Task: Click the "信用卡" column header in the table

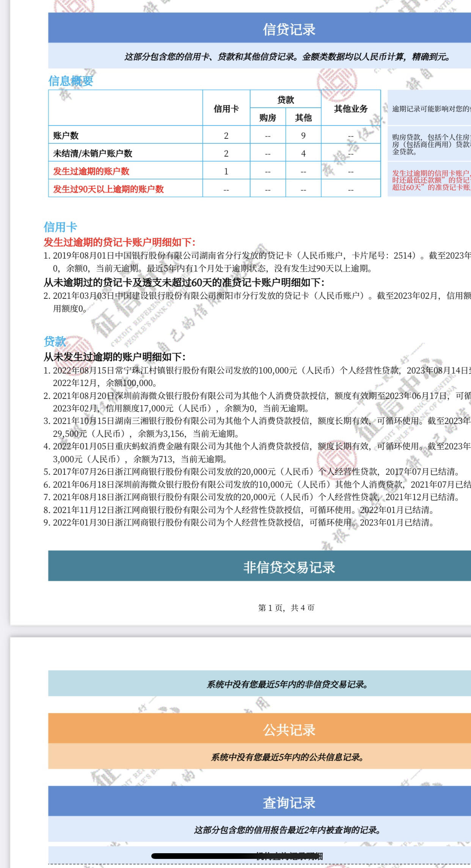Action: 226,109
